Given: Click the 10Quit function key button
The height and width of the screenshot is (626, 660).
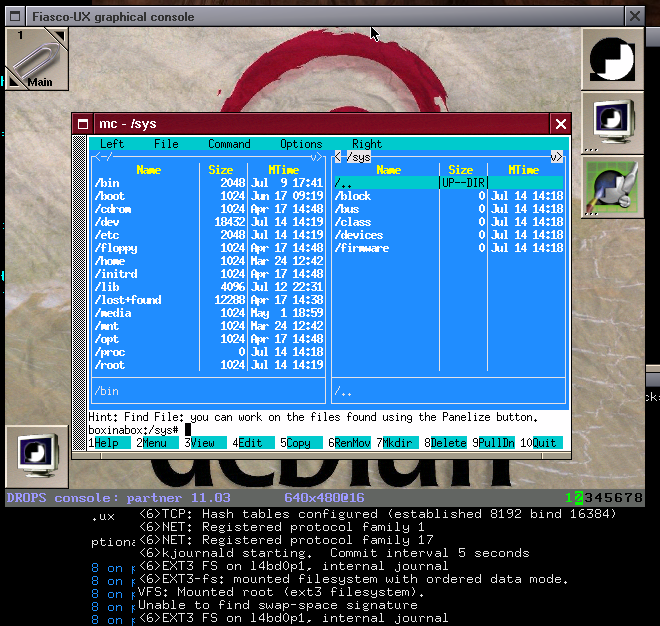Looking at the screenshot, I should click(x=541, y=443).
